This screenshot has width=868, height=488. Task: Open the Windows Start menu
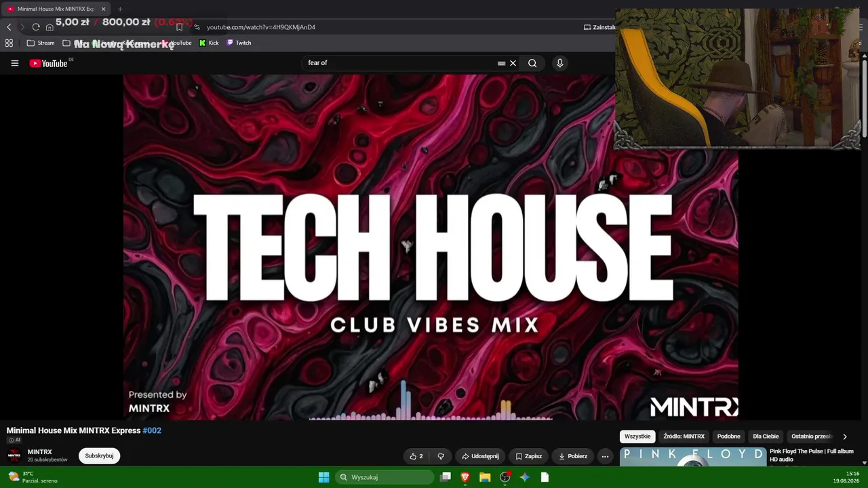pos(323,477)
